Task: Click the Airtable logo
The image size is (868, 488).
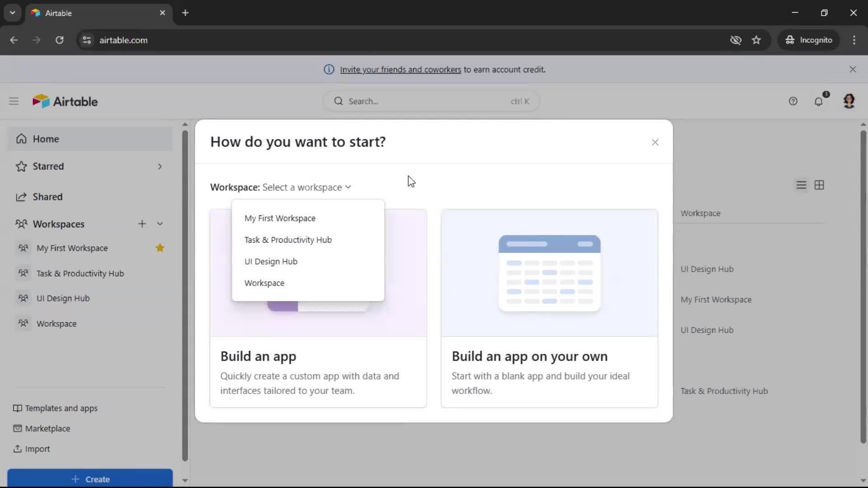Action: point(65,101)
